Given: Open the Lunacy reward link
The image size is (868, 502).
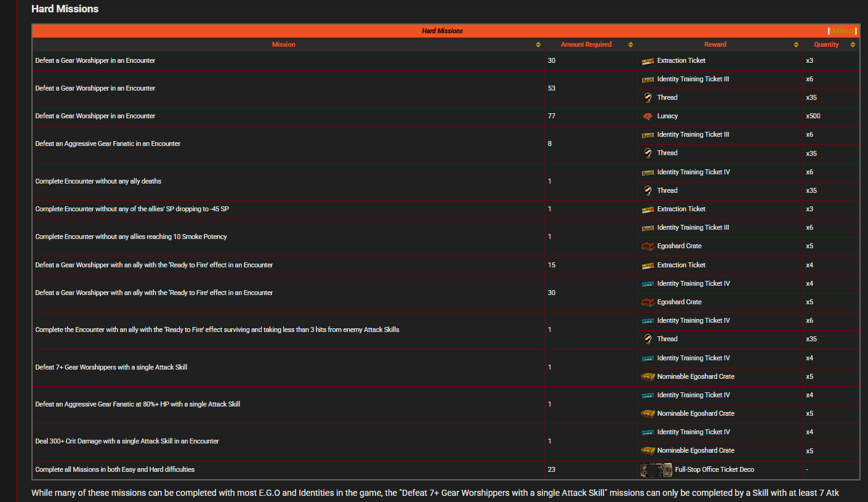Looking at the screenshot, I should coord(667,116).
